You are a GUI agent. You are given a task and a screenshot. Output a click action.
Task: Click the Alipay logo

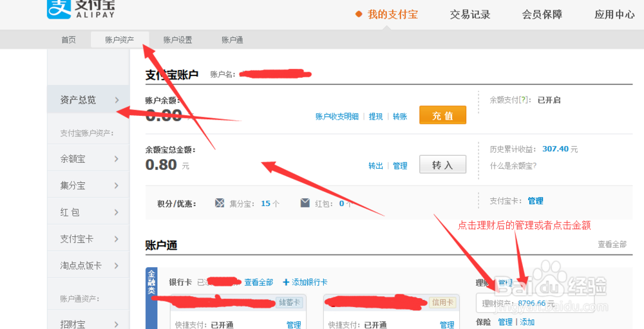[x=81, y=9]
